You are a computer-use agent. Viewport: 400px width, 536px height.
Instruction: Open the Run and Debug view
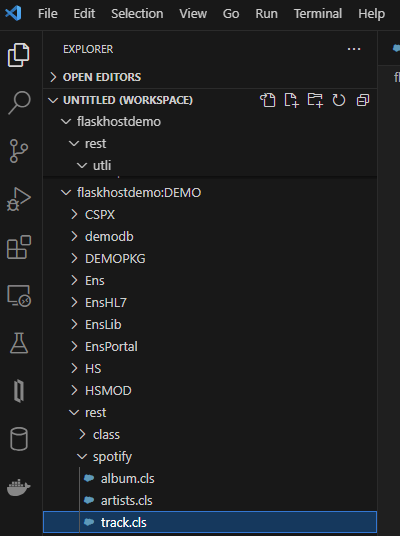pos(19,199)
